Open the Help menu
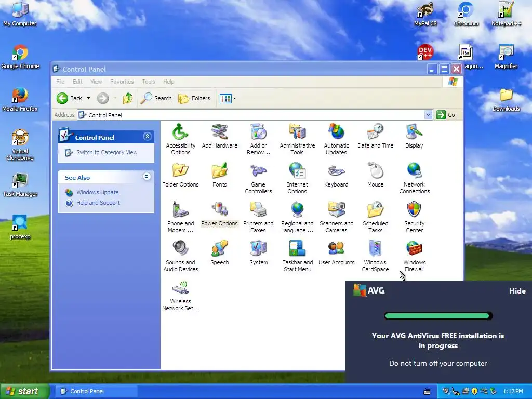The height and width of the screenshot is (399, 532). coord(169,82)
